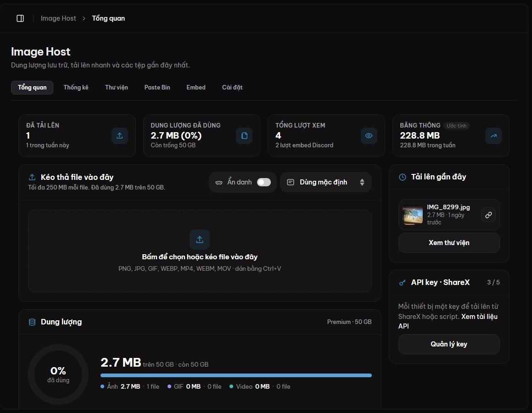Open the Xem tài liệu API link
Image resolution: width=532 pixels, height=413 pixels.
click(448, 321)
